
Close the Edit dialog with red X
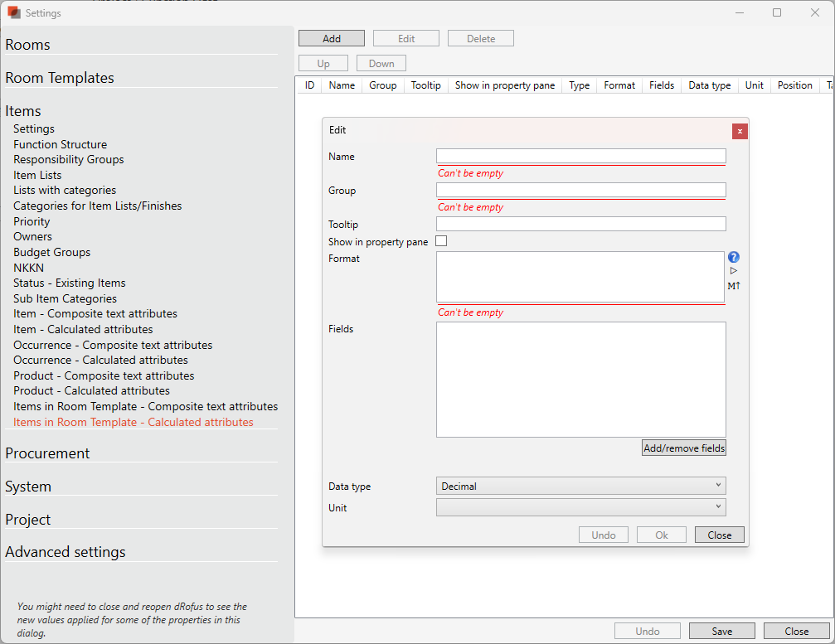tap(740, 131)
